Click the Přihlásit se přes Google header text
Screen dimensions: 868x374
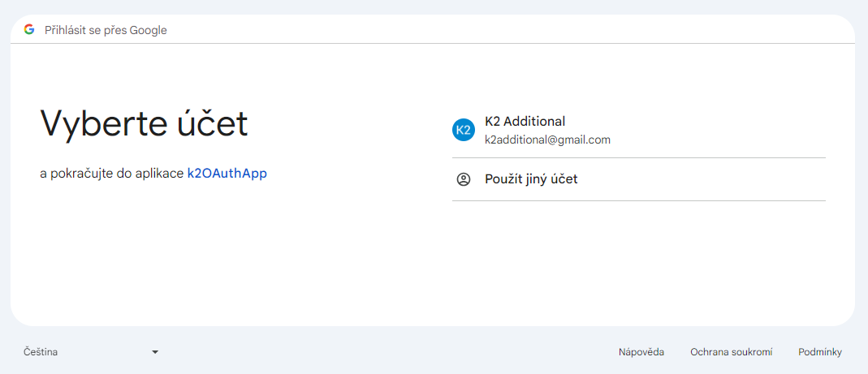[106, 30]
